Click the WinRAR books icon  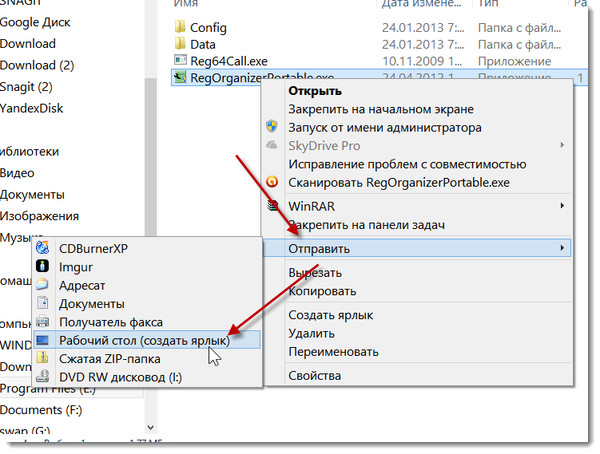(x=272, y=206)
